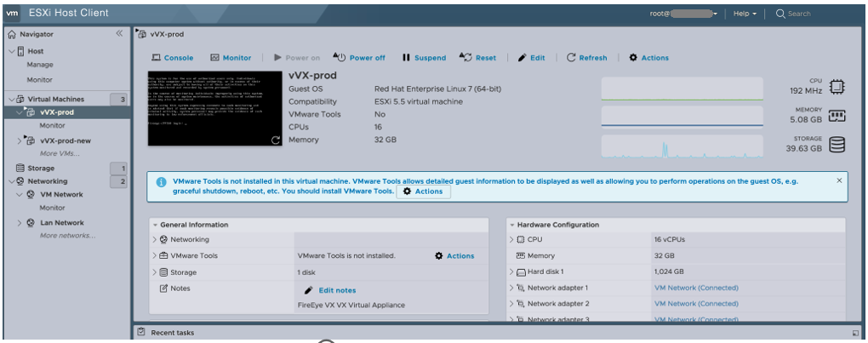Collapse the Hardware Configuration panel
The image size is (868, 343).
tap(512, 226)
